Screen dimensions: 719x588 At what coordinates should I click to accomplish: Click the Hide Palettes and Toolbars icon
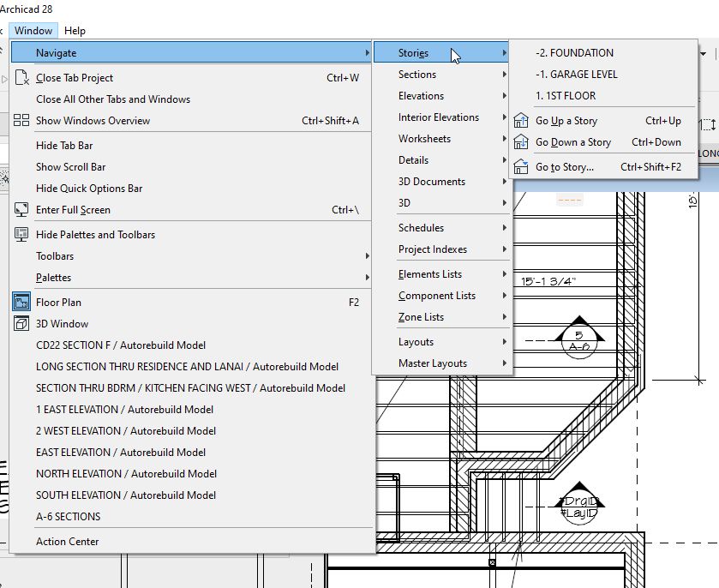click(21, 234)
